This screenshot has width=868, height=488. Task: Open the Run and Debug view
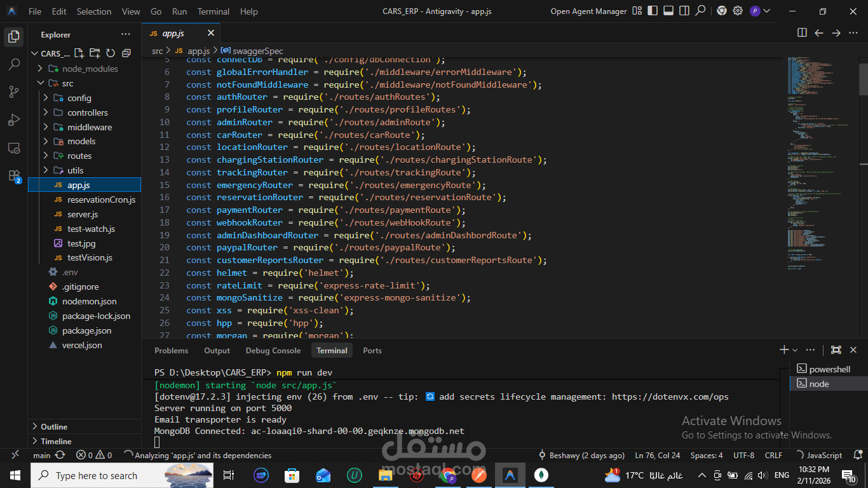pyautogui.click(x=13, y=120)
